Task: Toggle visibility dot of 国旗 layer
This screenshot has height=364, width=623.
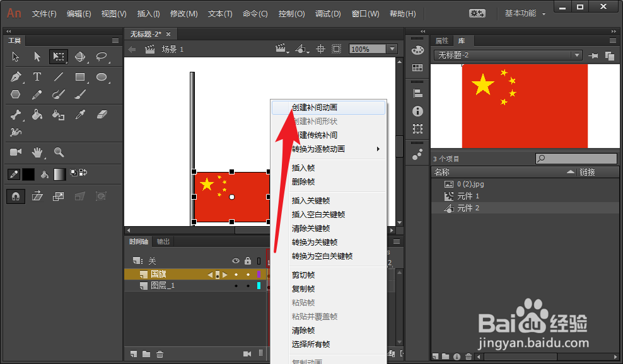Action: pos(236,275)
